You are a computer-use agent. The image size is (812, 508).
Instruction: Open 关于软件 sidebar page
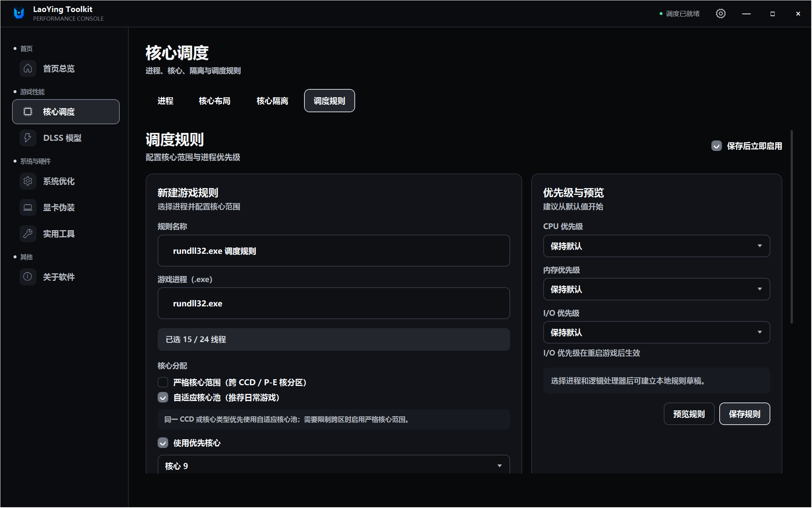point(66,277)
